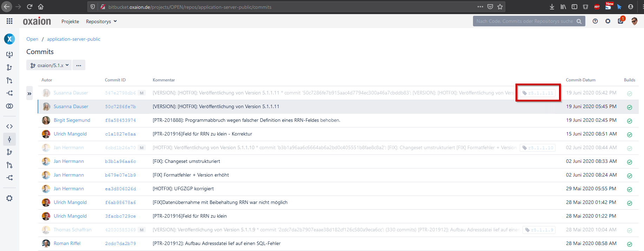Bookmark this page with the star icon
Image resolution: width=644 pixels, height=251 pixels.
500,7
